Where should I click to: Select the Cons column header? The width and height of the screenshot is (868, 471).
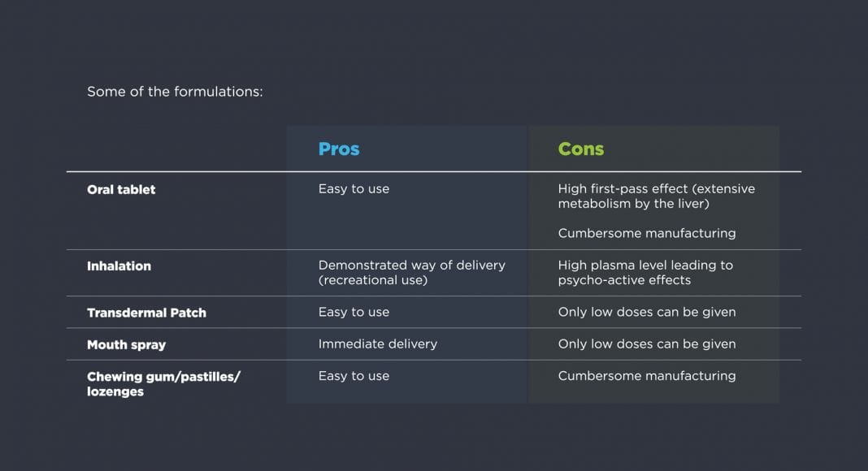[580, 149]
